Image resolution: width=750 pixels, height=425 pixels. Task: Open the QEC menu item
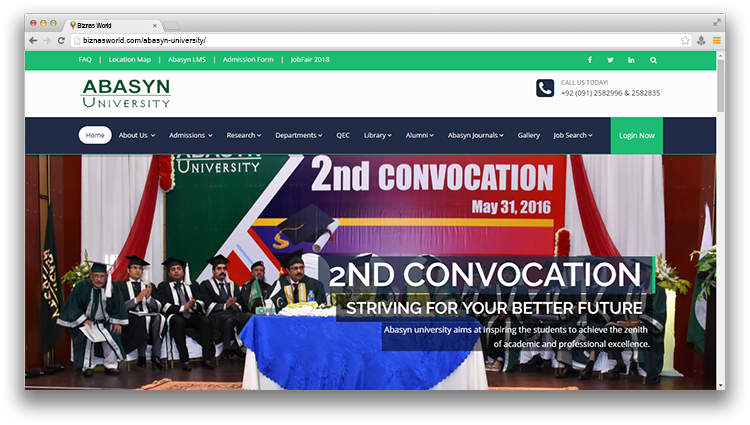click(343, 135)
